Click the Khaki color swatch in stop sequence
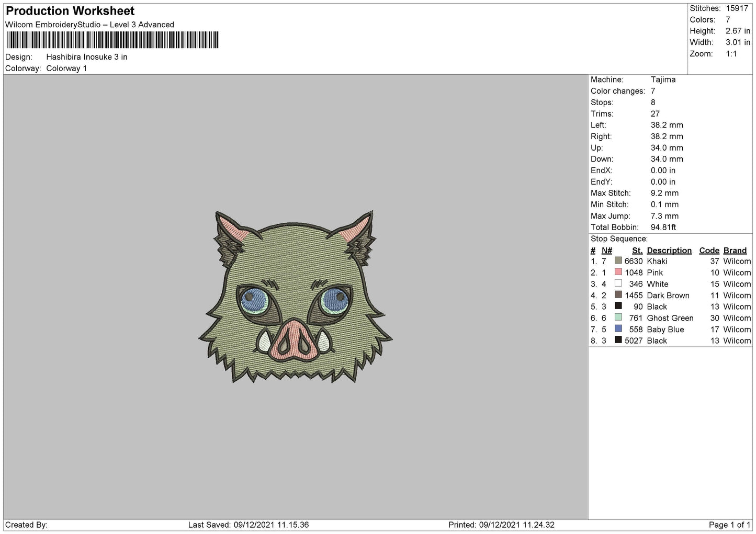Image resolution: width=756 pixels, height=534 pixels. (x=618, y=260)
